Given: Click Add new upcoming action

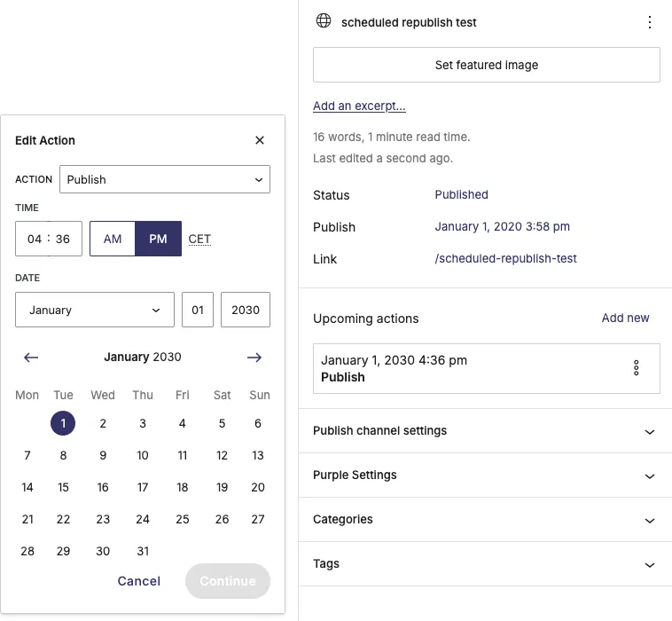Looking at the screenshot, I should pyautogui.click(x=625, y=318).
